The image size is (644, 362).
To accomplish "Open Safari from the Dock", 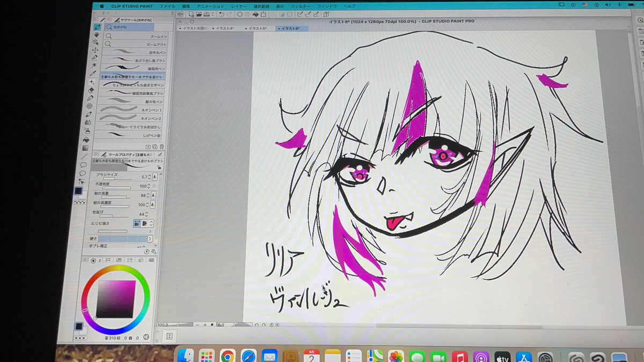I will point(248,356).
